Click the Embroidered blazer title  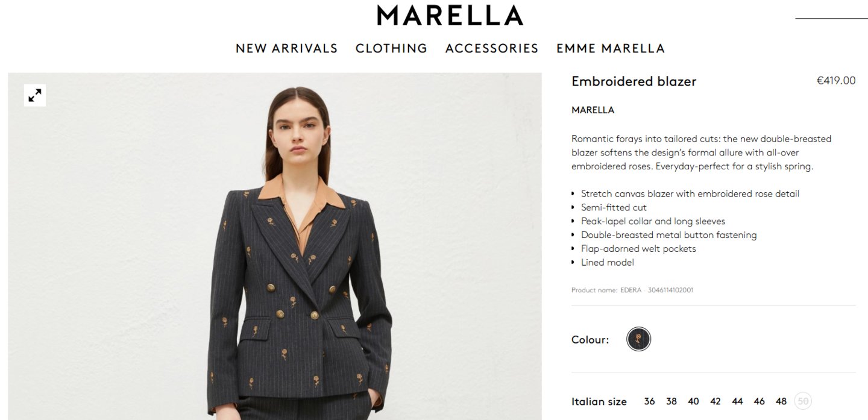634,81
